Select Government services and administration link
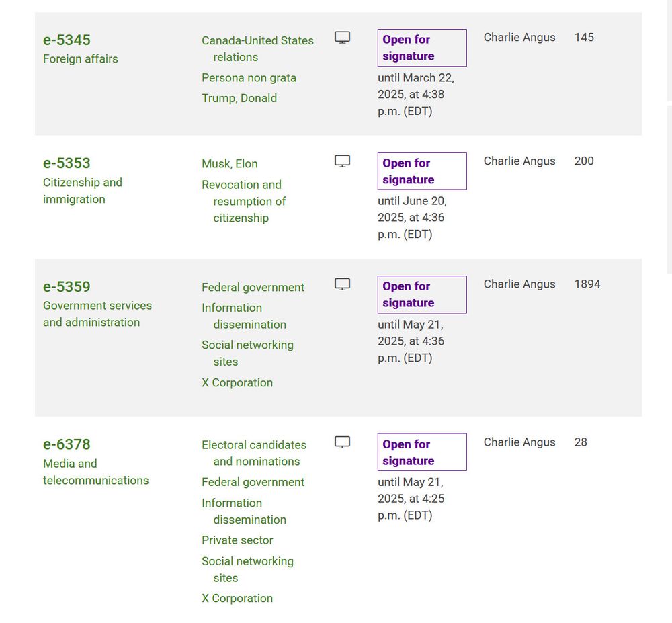672x623 pixels. pyautogui.click(x=97, y=314)
